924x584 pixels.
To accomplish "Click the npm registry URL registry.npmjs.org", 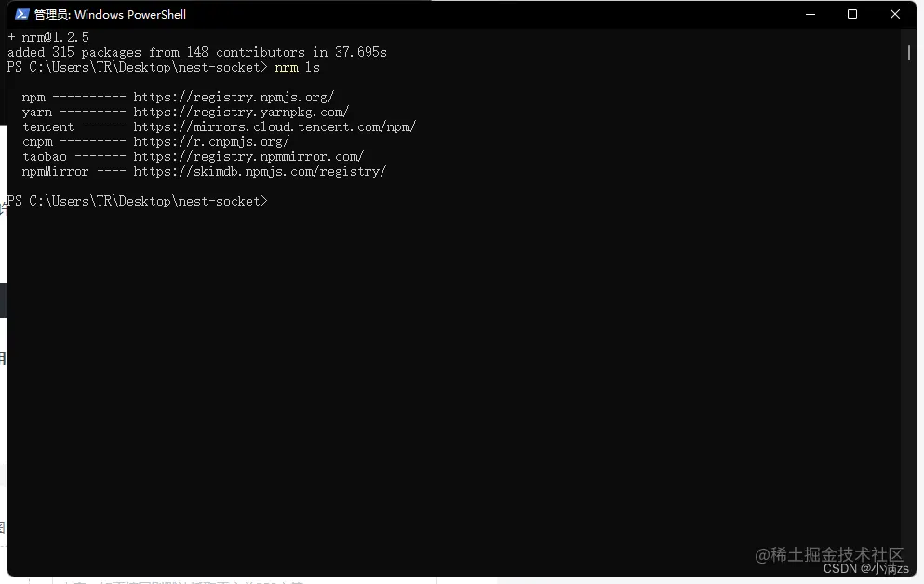I will (x=234, y=97).
